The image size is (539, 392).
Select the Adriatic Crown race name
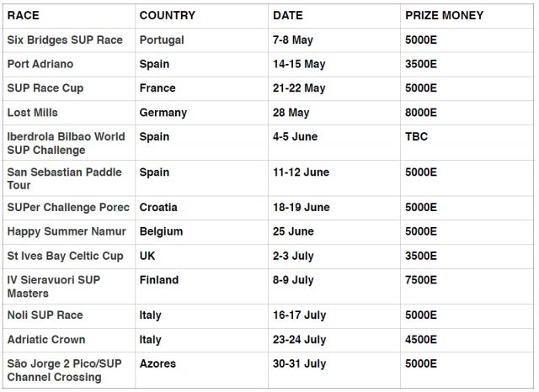click(x=46, y=340)
